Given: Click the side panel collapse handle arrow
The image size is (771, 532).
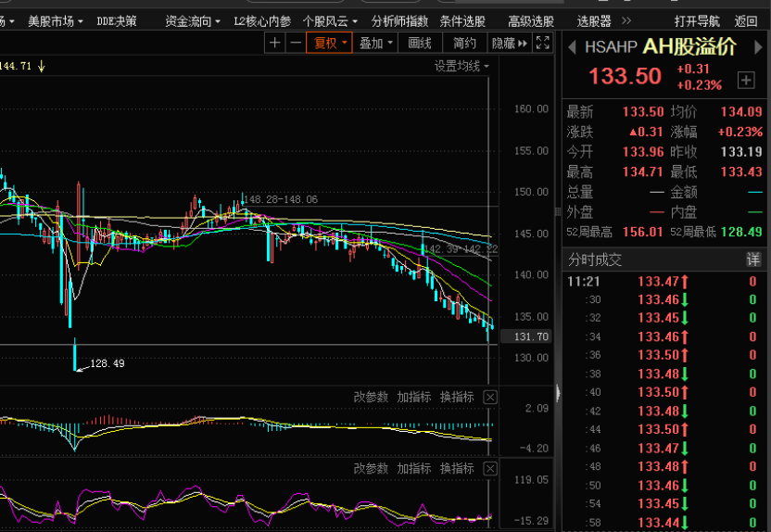Looking at the screenshot, I should [x=558, y=393].
